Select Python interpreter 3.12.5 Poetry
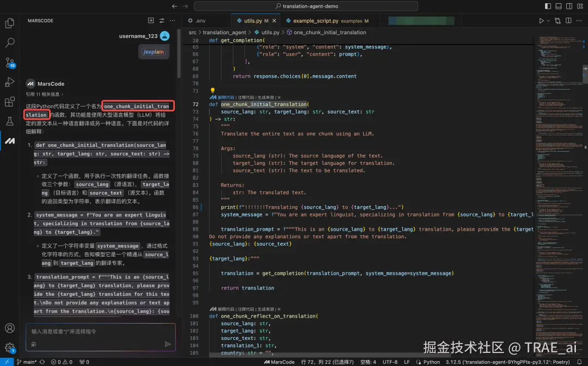Image resolution: width=588 pixels, height=366 pixels. (507, 362)
